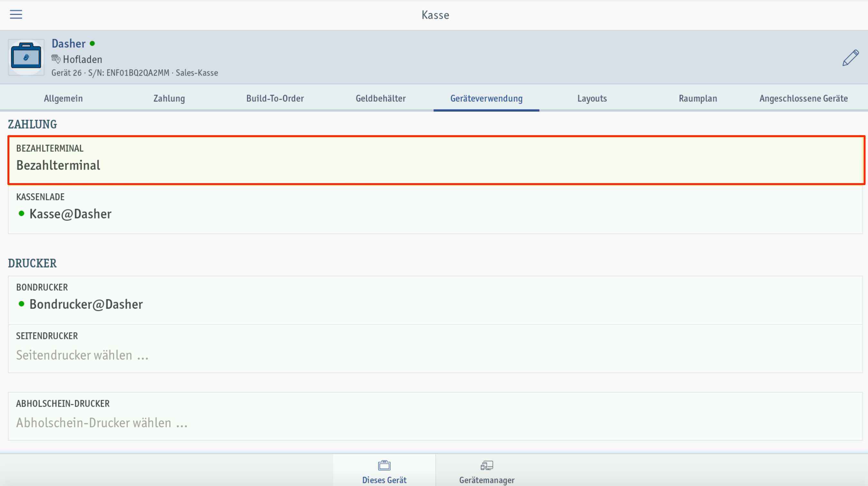Click the green status dot beside Dasher
This screenshot has width=868, height=486.
(x=92, y=43)
